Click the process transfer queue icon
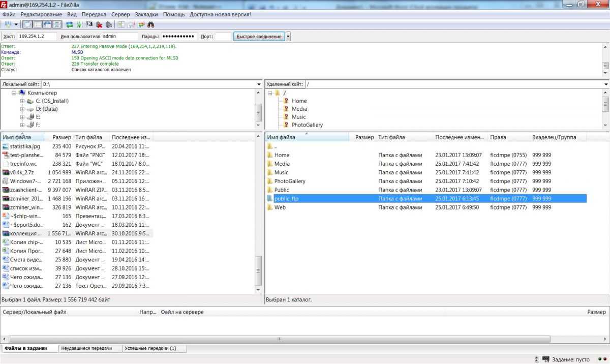This screenshot has height=364, width=610. (x=79, y=24)
